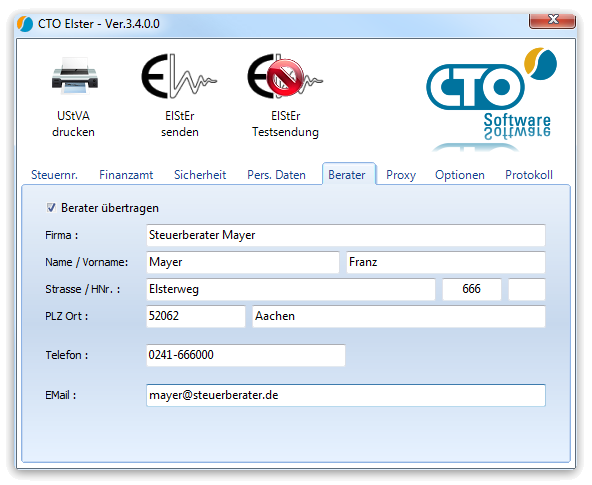Click the house number field showing 666
592x485 pixels.
tap(472, 289)
